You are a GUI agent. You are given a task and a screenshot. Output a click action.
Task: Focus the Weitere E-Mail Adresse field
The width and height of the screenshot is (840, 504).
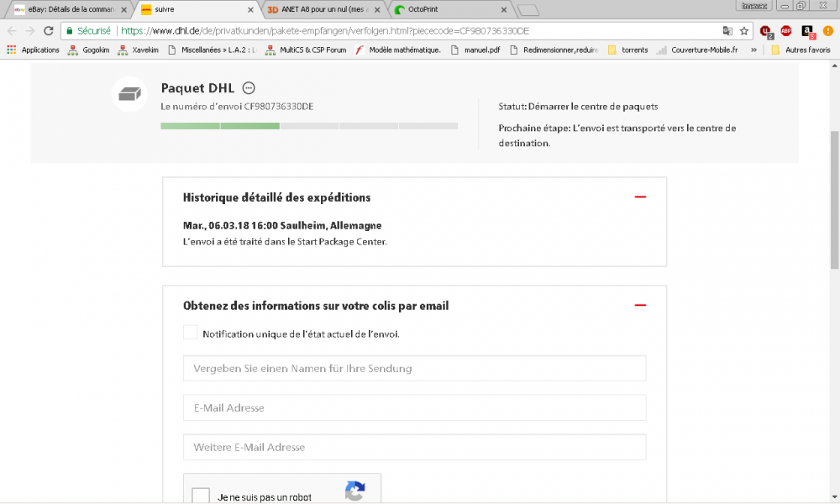click(x=415, y=447)
